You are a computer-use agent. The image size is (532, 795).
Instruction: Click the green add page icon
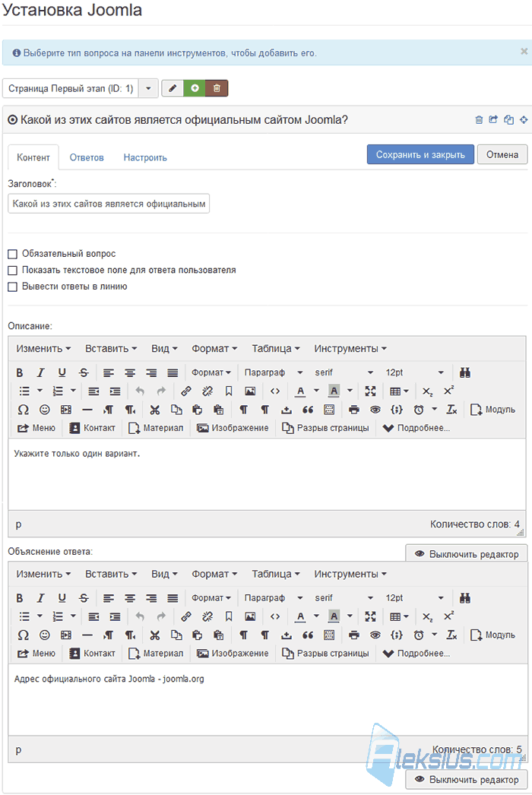[195, 88]
